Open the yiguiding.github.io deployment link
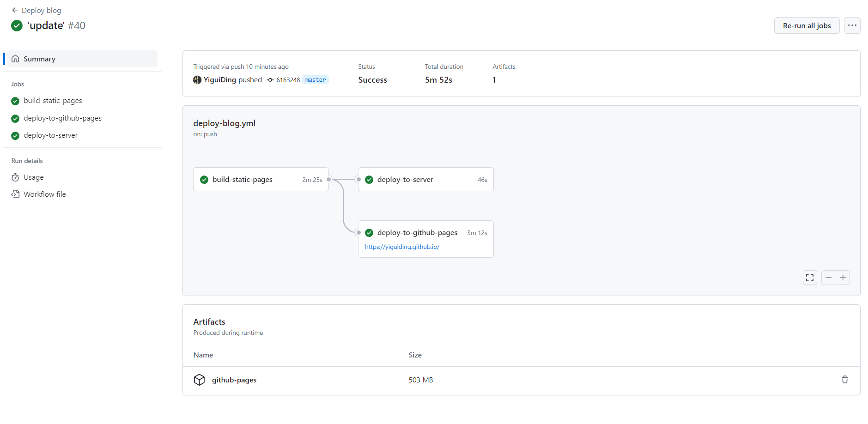 [402, 247]
